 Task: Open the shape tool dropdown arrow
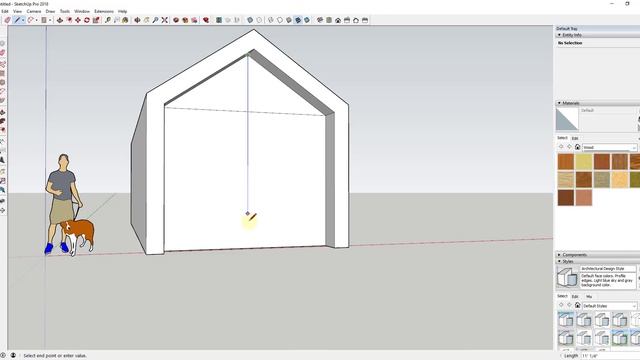coord(50,20)
